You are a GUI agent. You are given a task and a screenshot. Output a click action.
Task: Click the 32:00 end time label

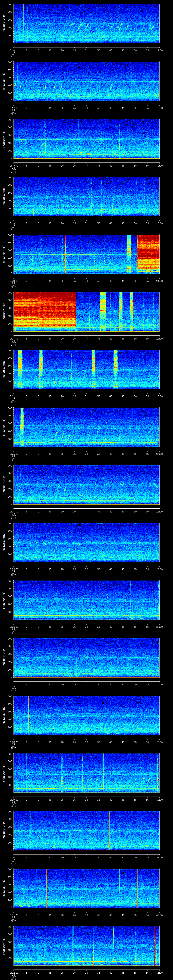159,915
